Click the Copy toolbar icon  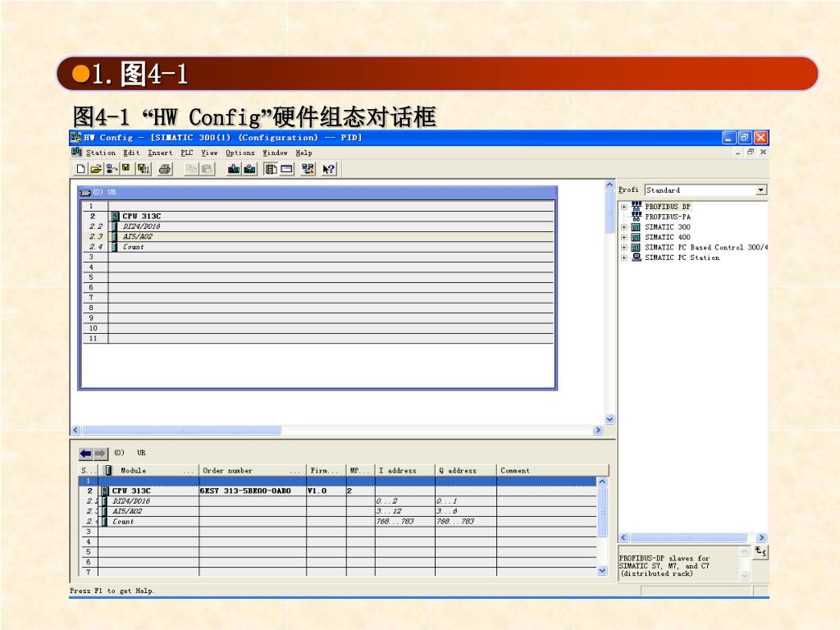click(191, 169)
